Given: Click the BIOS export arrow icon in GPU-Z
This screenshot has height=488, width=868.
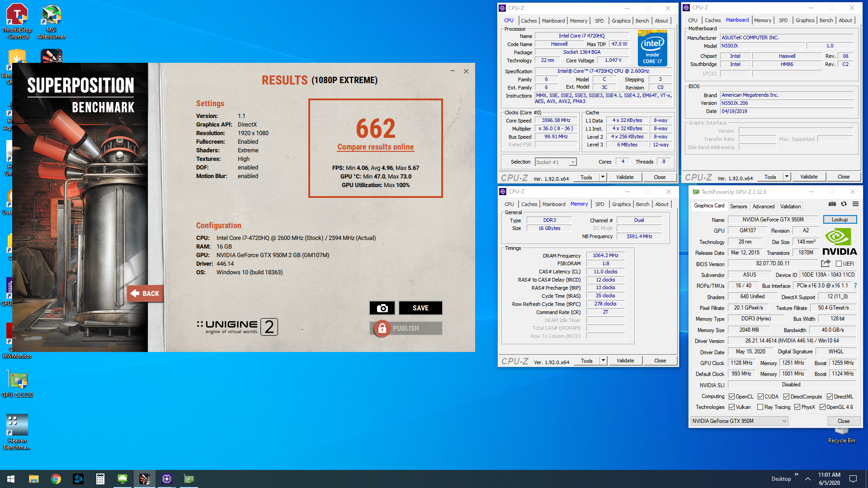Looking at the screenshot, I should 826,263.
